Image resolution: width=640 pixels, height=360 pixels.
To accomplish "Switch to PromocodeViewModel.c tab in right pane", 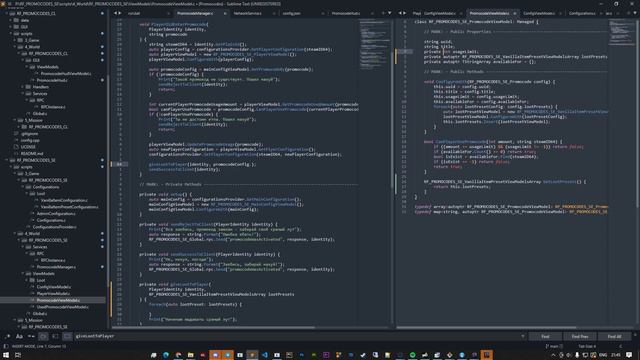I will click(x=489, y=13).
